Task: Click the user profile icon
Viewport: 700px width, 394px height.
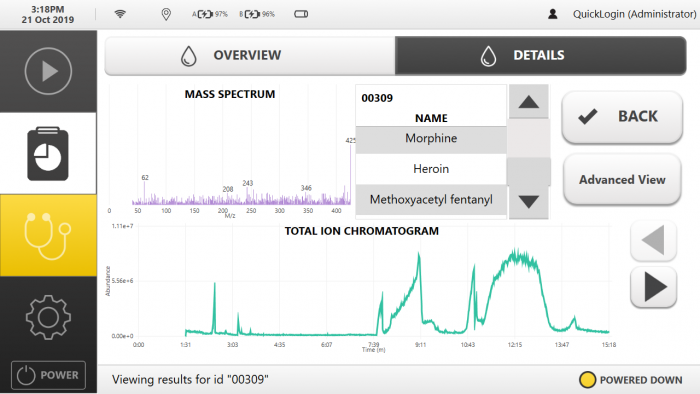Action: pyautogui.click(x=553, y=14)
